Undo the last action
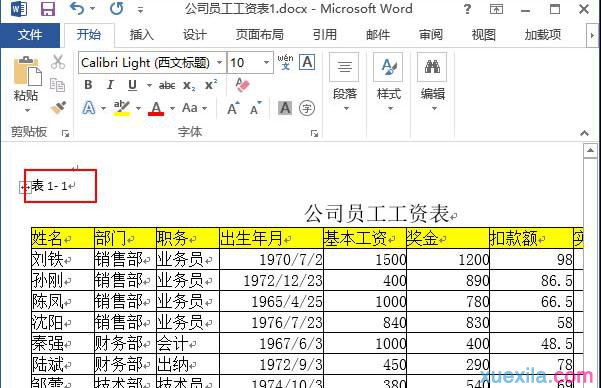Screen dimensions: 601x388 (x=78, y=8)
